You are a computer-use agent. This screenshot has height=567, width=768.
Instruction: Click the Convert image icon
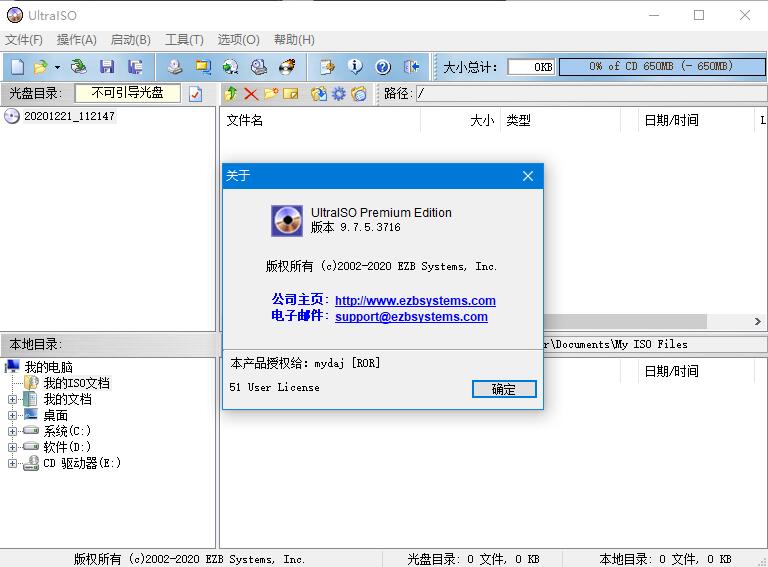click(231, 67)
